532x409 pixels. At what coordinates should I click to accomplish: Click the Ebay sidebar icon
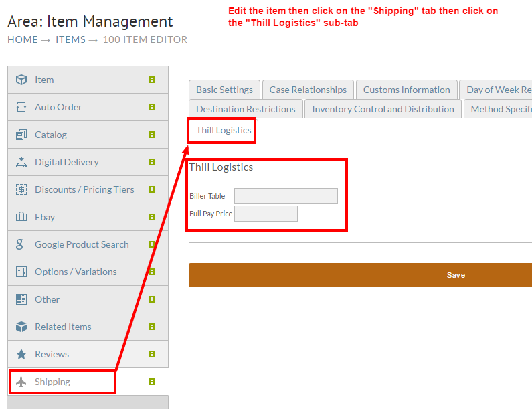point(21,217)
